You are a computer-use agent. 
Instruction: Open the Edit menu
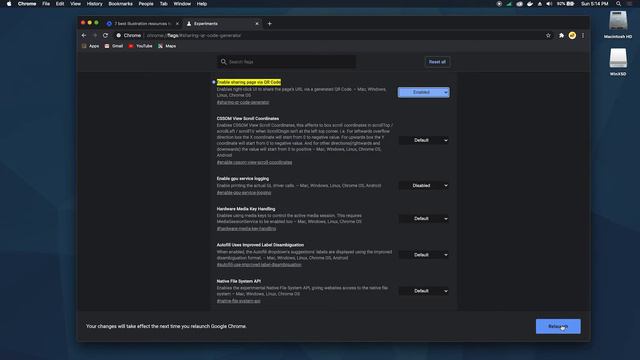click(60, 4)
